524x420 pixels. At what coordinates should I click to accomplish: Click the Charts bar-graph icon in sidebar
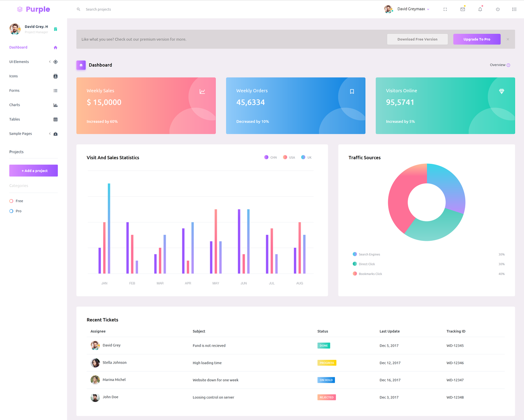click(55, 105)
